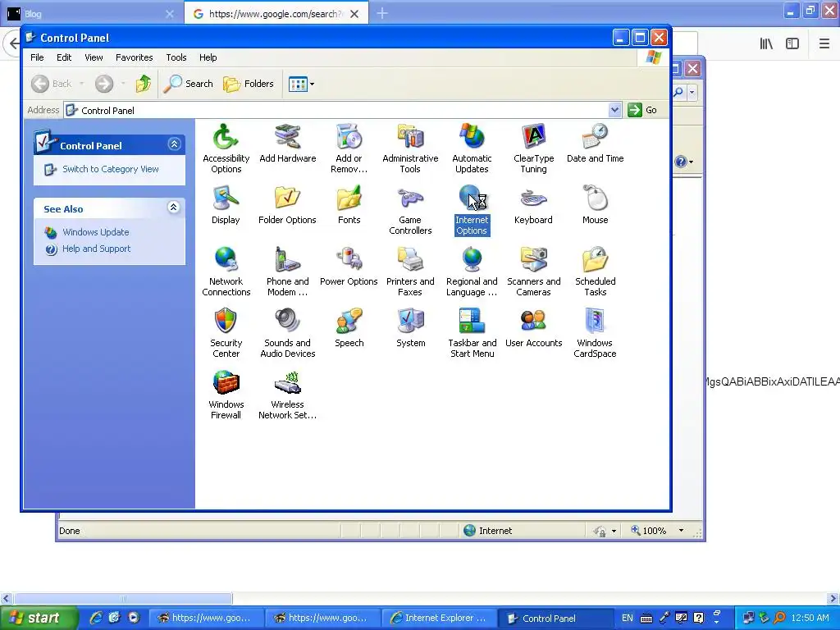The height and width of the screenshot is (630, 840).
Task: Open Network Connections icon
Action: pos(226,272)
